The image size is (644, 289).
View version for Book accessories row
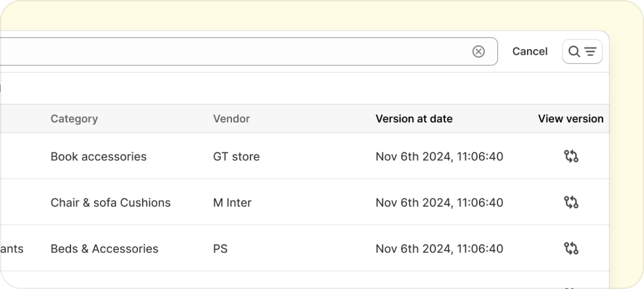coord(571,156)
